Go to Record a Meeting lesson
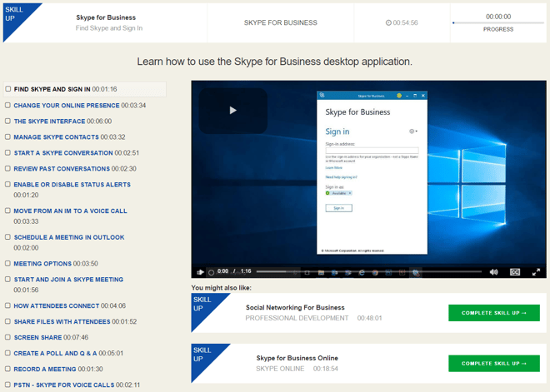 [44, 369]
